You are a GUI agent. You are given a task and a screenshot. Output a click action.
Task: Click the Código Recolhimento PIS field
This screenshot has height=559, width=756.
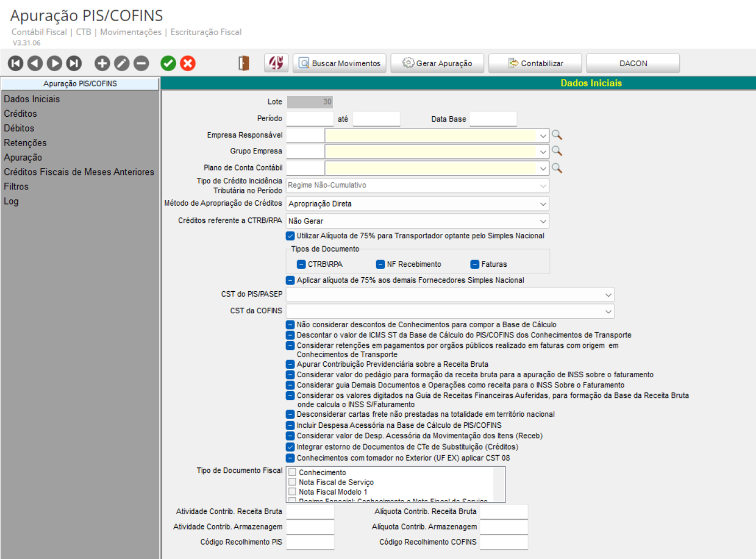tap(310, 542)
